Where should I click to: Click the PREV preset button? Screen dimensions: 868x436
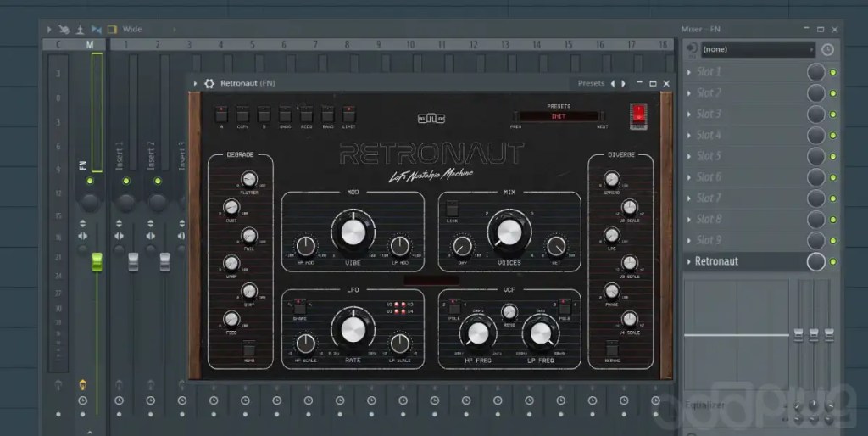pos(515,116)
